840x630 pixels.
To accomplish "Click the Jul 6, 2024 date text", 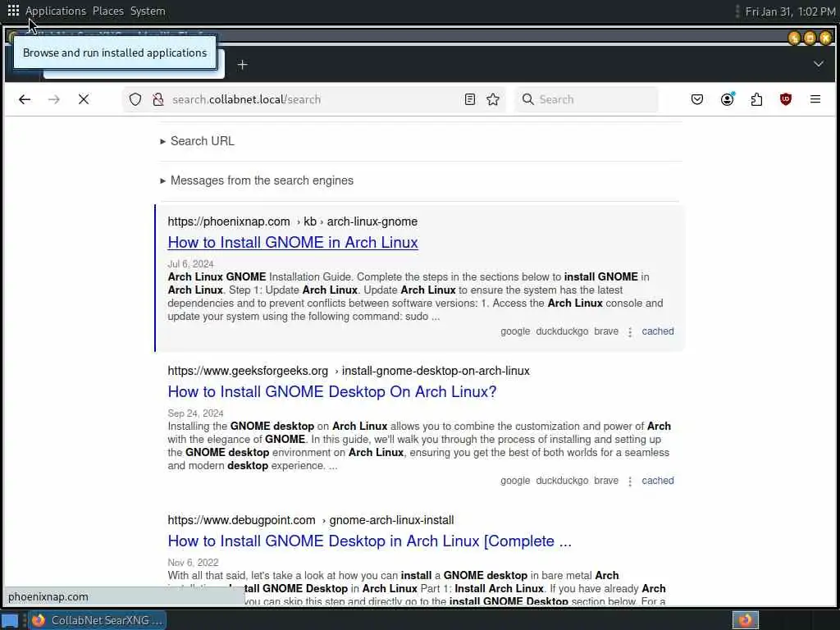I will (190, 264).
